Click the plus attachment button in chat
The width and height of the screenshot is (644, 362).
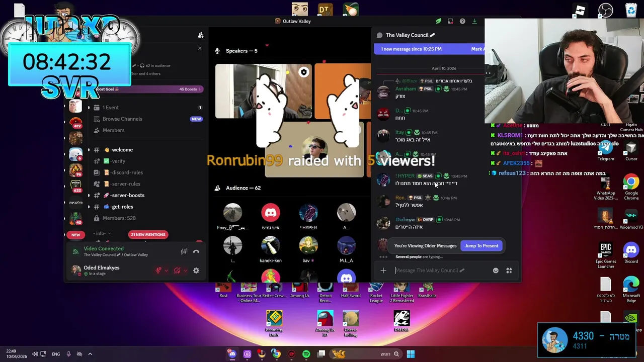click(x=383, y=270)
